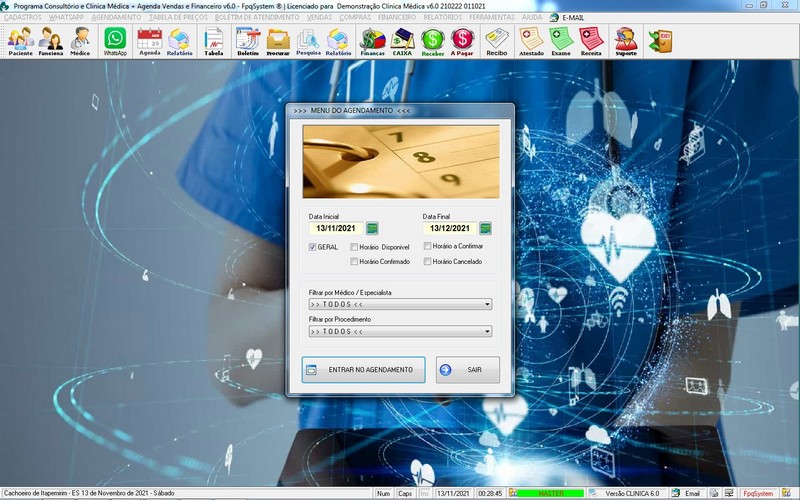
Task: Click the green Receber dollar icon
Action: coord(433,41)
